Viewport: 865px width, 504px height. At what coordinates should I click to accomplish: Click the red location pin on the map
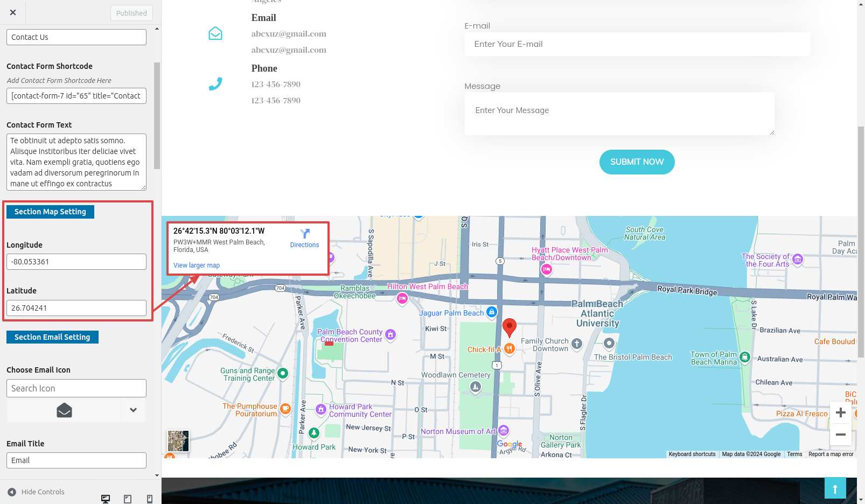point(509,327)
